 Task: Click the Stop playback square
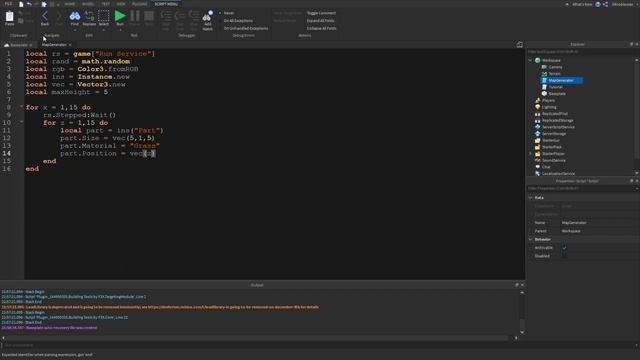[149, 16]
